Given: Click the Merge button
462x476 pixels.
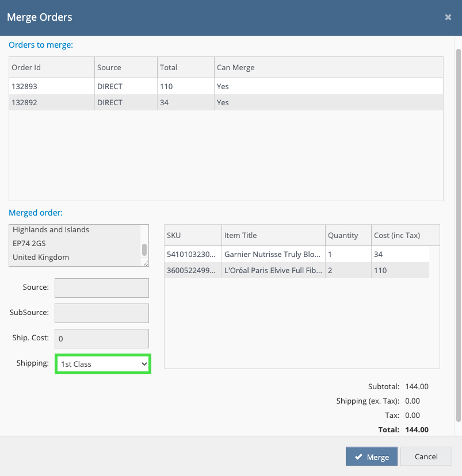Looking at the screenshot, I should pos(371,456).
